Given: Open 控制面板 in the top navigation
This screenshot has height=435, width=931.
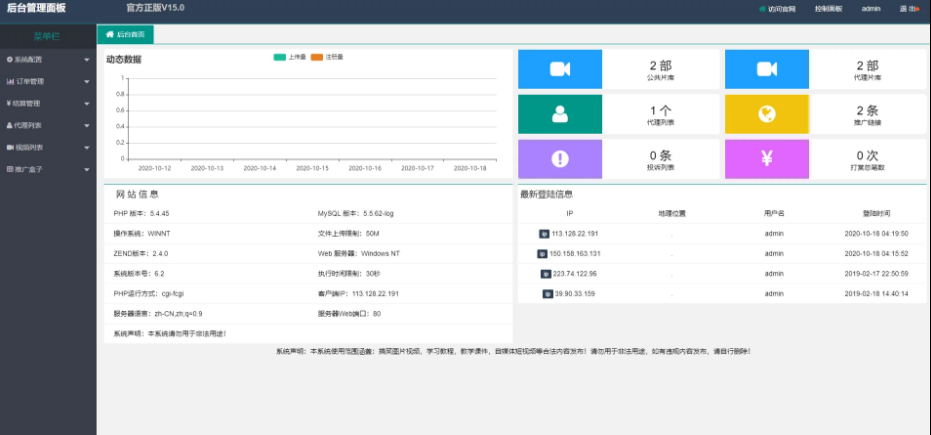Looking at the screenshot, I should click(828, 8).
